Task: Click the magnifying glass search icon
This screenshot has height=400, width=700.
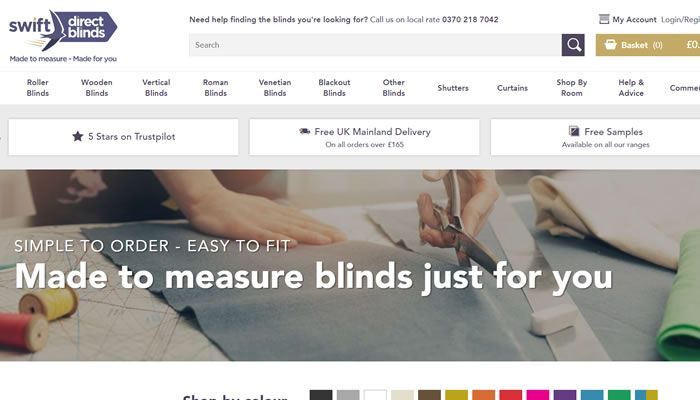Action: pyautogui.click(x=573, y=45)
